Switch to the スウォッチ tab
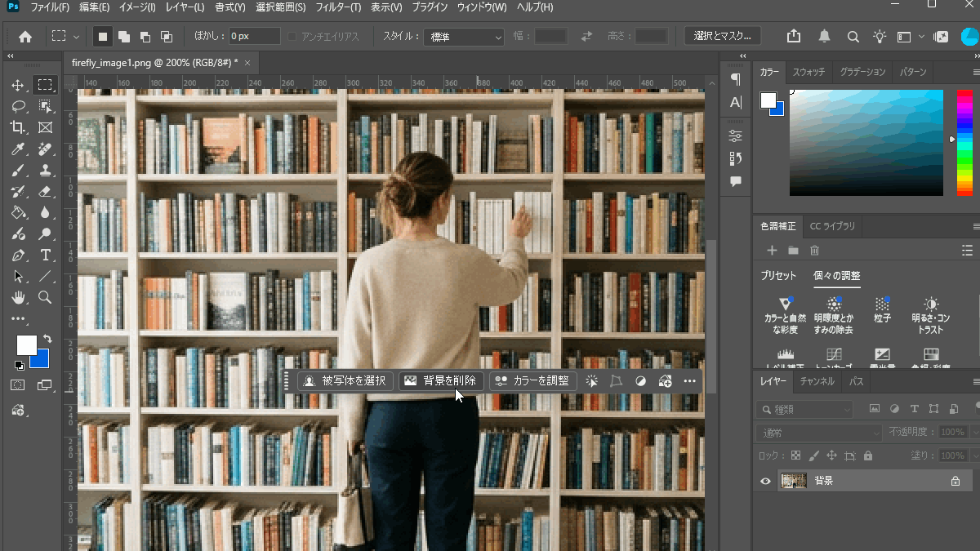 809,72
